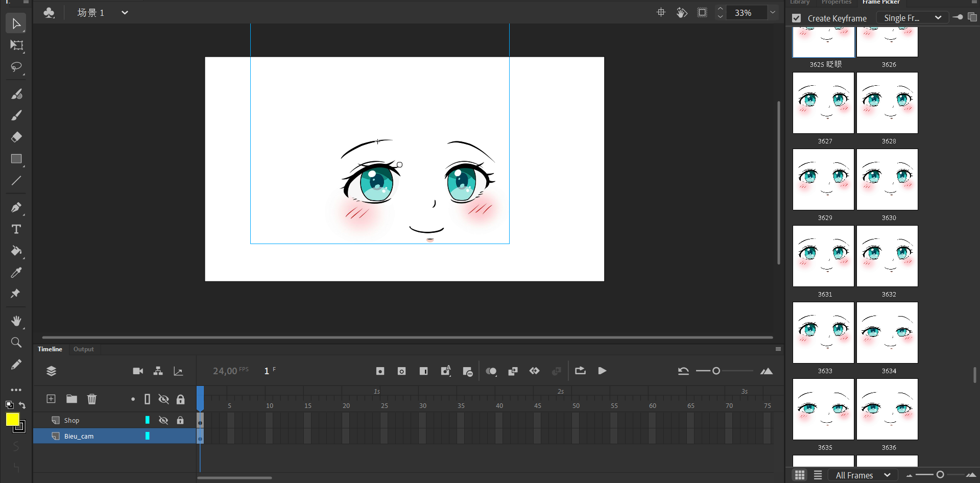This screenshot has height=483, width=980.
Task: Open the Properties panel tab
Action: [x=836, y=3]
